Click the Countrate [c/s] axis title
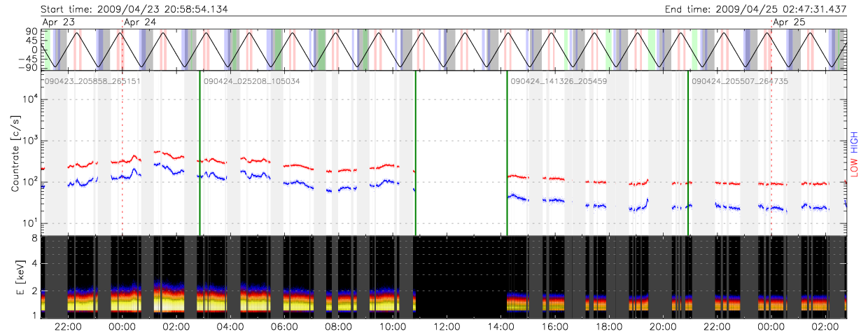The height and width of the screenshot is (336, 868). 15,153
